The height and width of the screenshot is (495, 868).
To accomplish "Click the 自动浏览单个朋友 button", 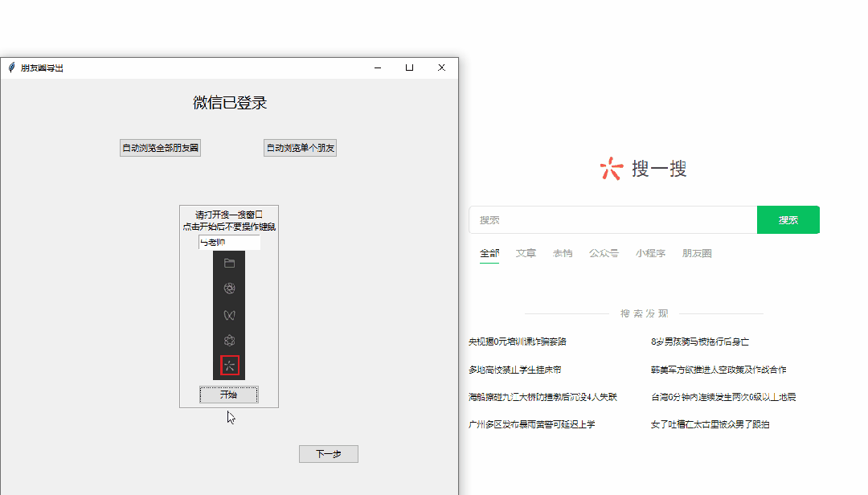I will [x=300, y=148].
